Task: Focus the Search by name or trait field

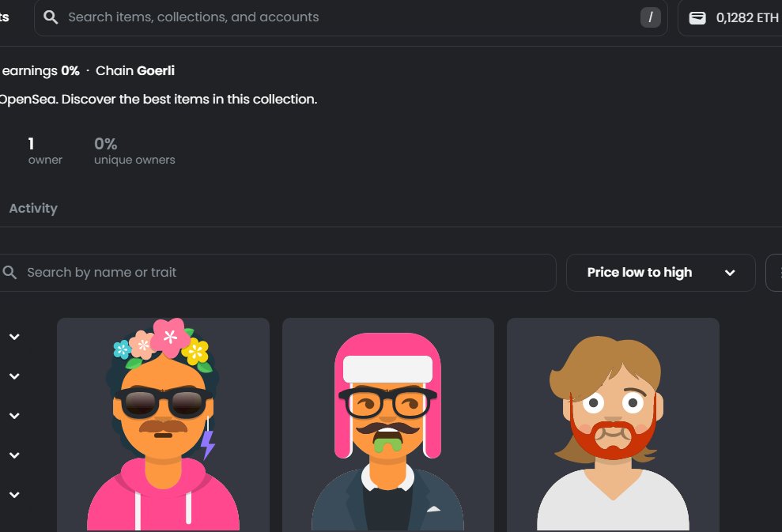Action: click(x=277, y=272)
